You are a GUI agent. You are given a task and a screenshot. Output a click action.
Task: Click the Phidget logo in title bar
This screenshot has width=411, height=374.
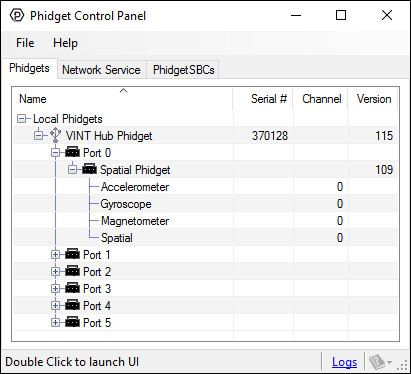(17, 15)
